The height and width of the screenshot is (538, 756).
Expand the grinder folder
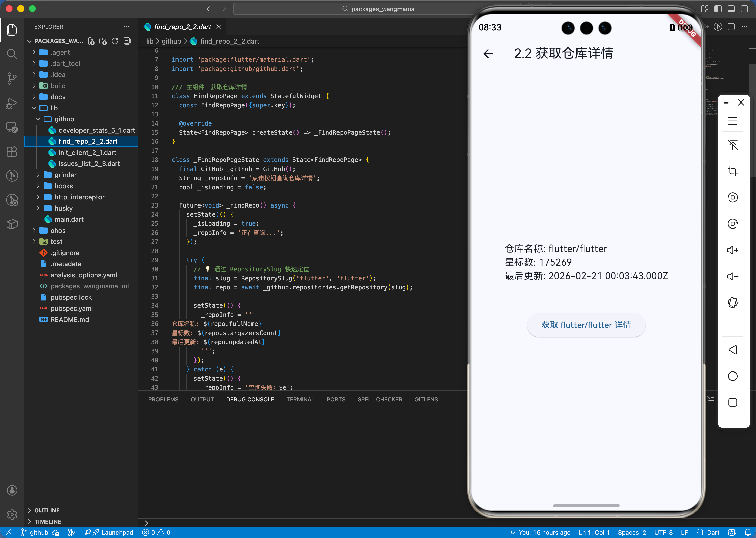point(65,175)
